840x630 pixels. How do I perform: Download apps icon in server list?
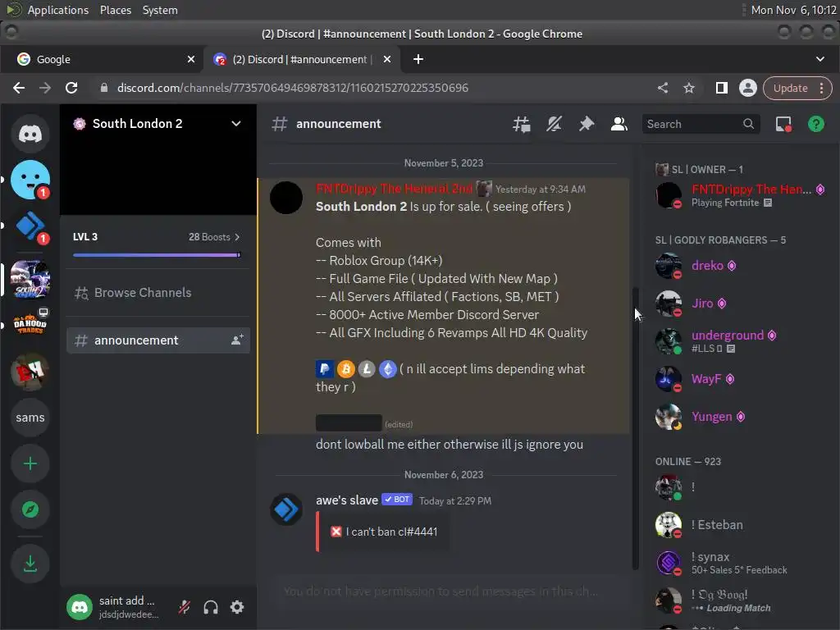(30, 563)
